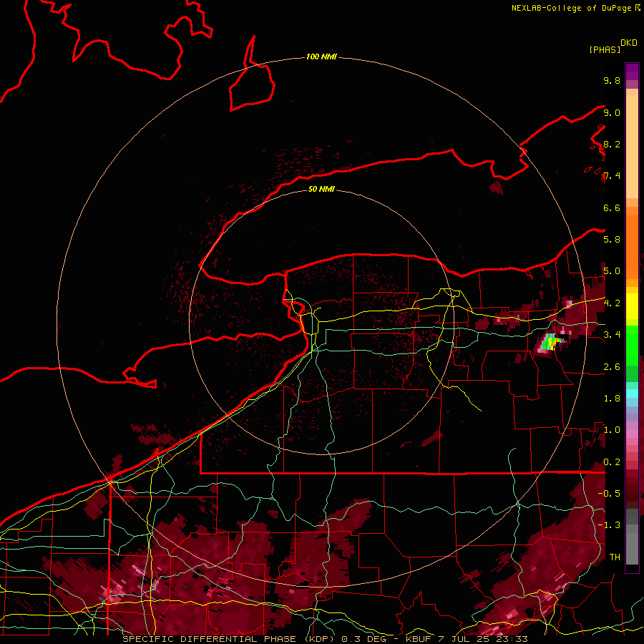Click the 9.8 value on the color scale
Screen dimensions: 644x644
click(x=612, y=80)
